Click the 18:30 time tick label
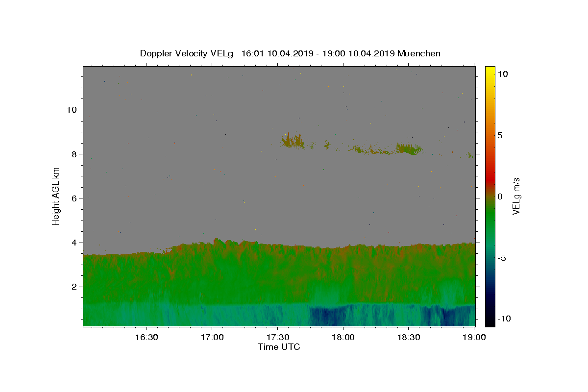The height and width of the screenshot is (392, 588). [x=409, y=338]
